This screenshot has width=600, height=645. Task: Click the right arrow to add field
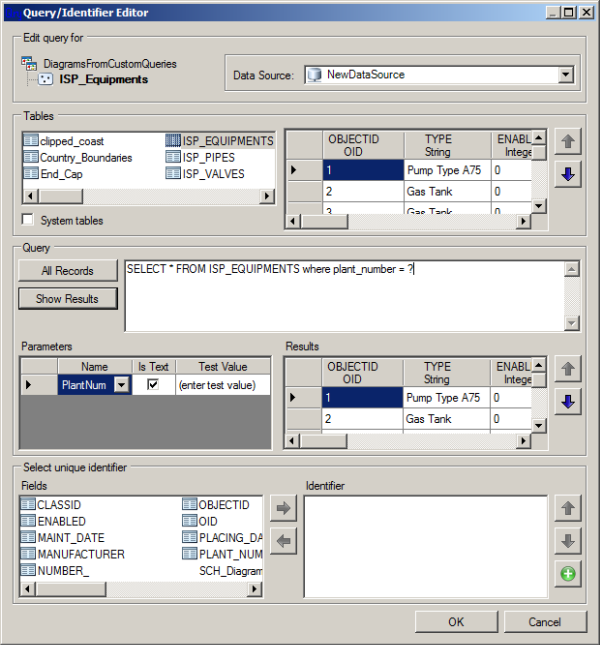pos(282,508)
